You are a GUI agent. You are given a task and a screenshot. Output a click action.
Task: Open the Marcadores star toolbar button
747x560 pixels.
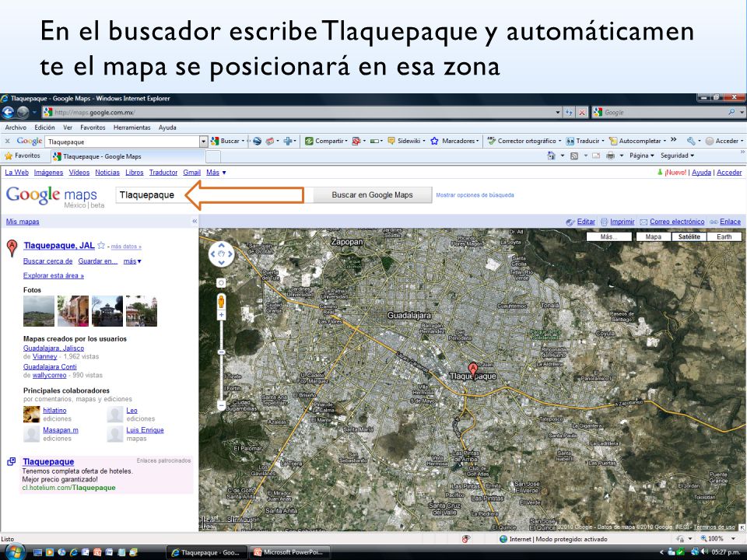454,141
